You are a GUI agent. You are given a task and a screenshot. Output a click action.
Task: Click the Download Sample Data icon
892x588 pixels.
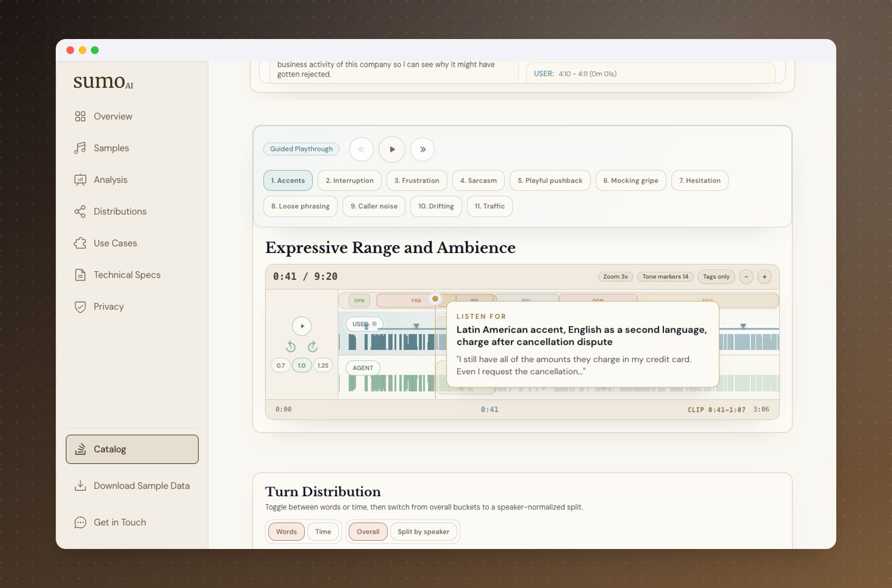80,485
